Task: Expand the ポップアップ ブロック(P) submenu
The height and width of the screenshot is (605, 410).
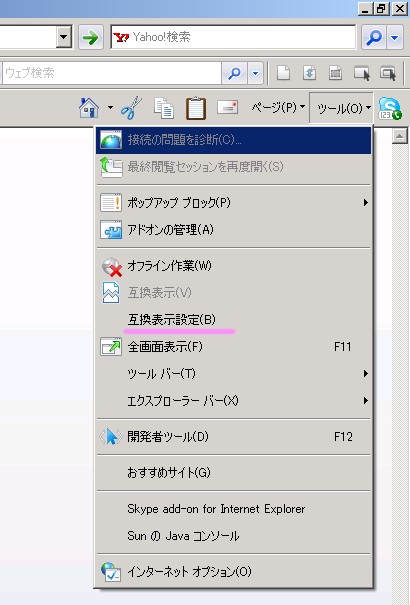Action: (x=233, y=203)
